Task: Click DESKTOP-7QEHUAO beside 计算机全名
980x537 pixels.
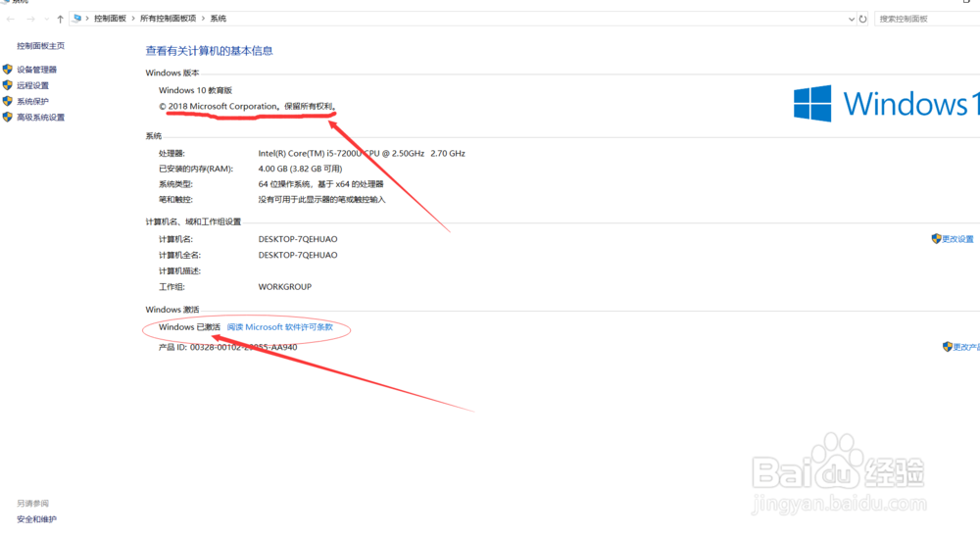Action: tap(298, 255)
